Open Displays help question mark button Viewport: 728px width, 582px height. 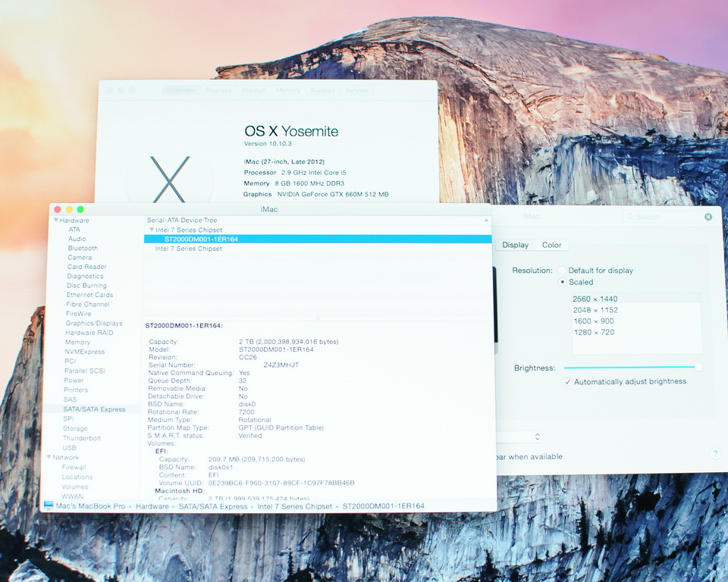pyautogui.click(x=715, y=453)
